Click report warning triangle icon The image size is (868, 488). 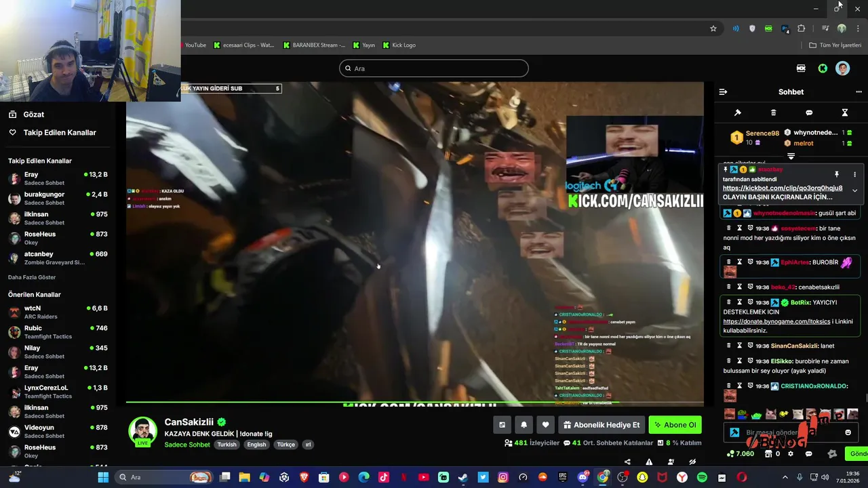[649, 462]
